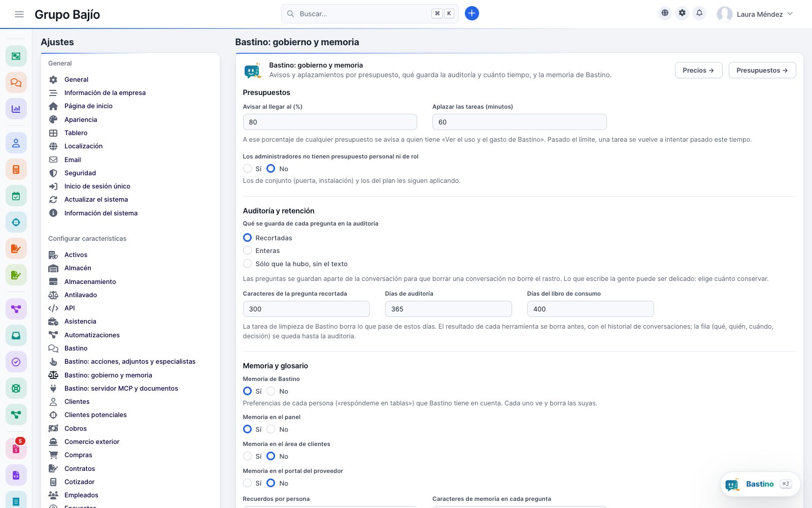Open Automatizaciones settings

tap(92, 335)
